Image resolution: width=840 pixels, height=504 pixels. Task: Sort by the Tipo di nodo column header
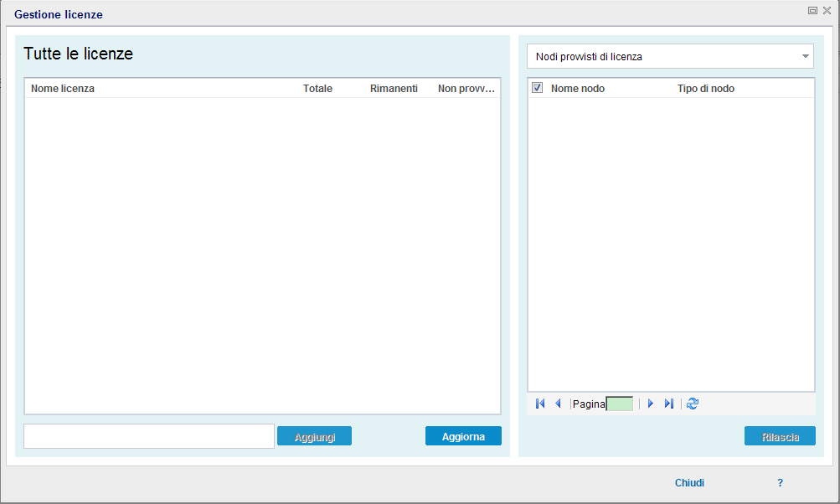706,88
